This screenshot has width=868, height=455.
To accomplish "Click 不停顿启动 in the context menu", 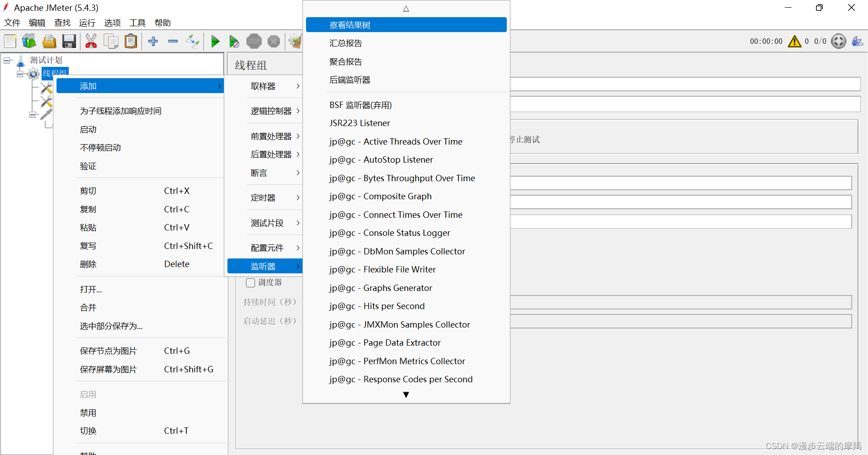I will tap(140, 148).
